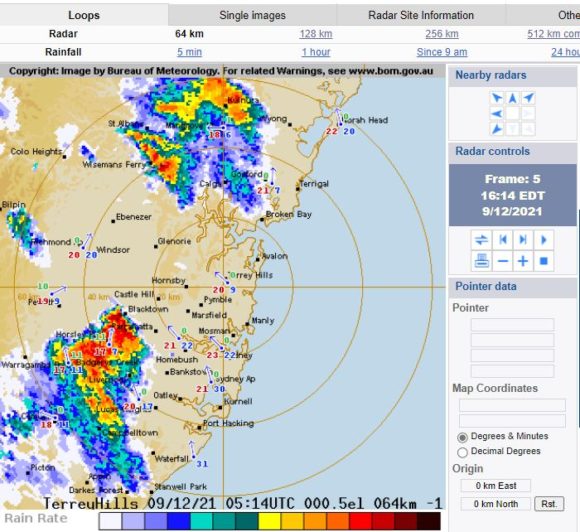Stop the radar loop

click(544, 261)
